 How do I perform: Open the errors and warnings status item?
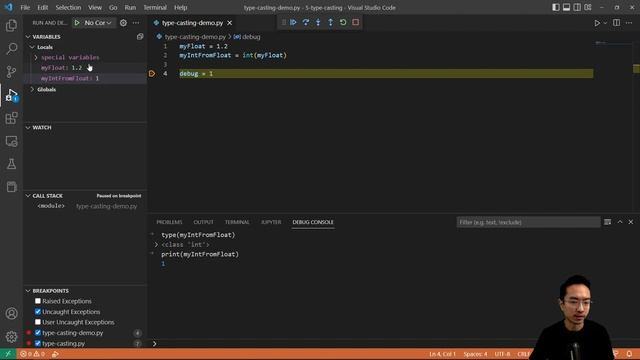[32, 354]
